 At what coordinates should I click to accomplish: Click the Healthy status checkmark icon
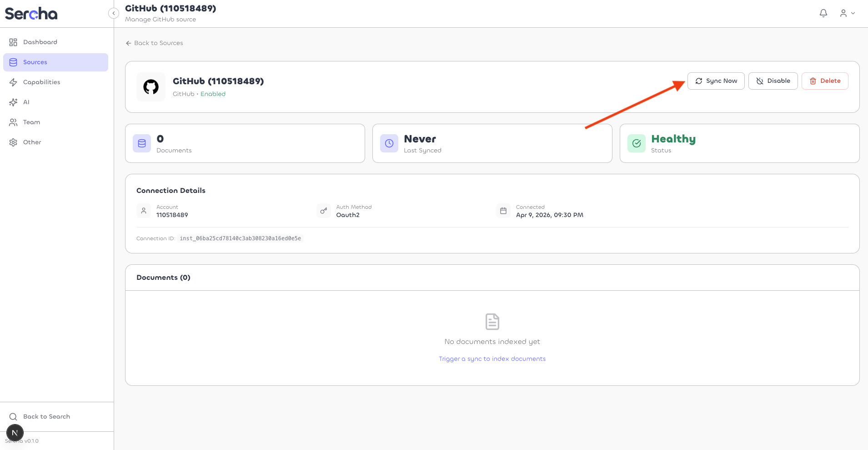coord(637,143)
